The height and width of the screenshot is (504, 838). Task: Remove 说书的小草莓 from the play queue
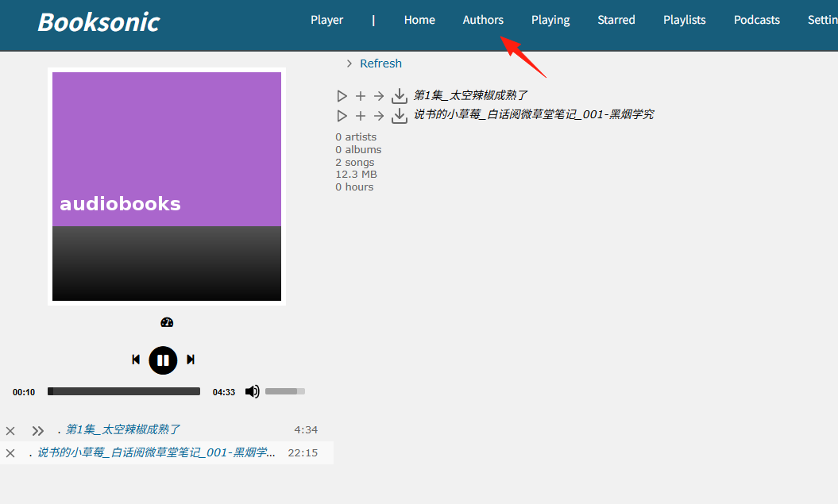(x=10, y=453)
